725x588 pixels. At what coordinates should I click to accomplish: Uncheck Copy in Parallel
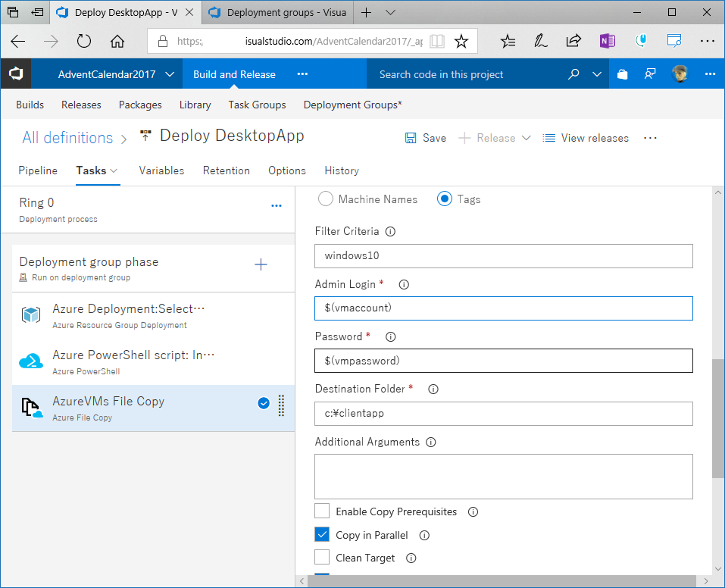[x=322, y=534]
